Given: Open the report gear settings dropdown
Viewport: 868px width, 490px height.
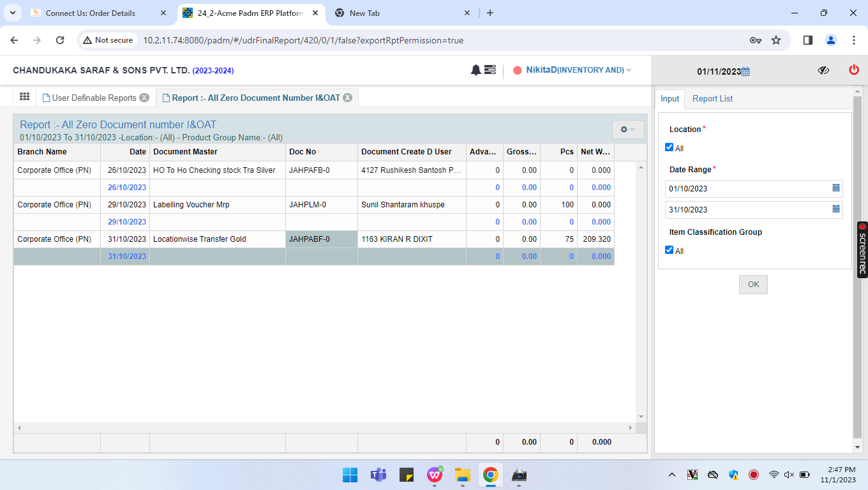Looking at the screenshot, I should (628, 130).
